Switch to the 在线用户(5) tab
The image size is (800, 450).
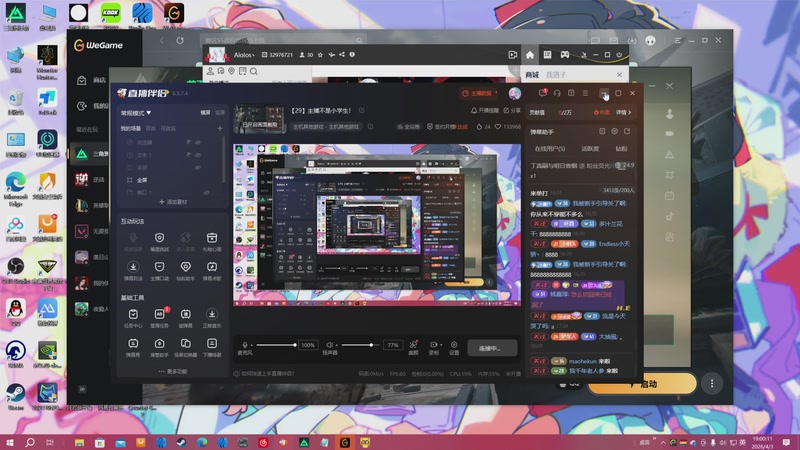pyautogui.click(x=549, y=148)
